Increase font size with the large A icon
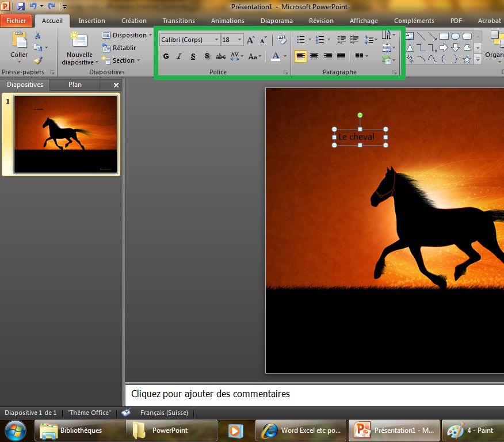This screenshot has height=442, width=504. tap(250, 40)
